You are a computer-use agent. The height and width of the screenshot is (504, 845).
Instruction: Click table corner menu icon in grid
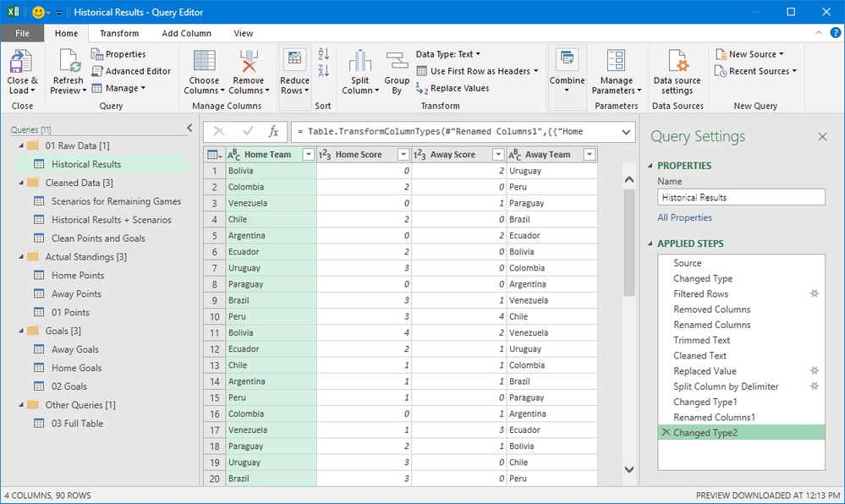pyautogui.click(x=215, y=155)
